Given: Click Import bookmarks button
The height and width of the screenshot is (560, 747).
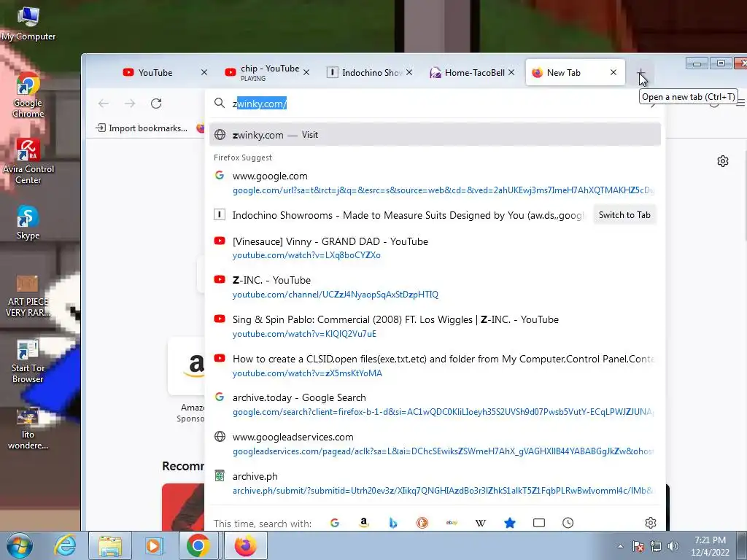Looking at the screenshot, I should (142, 128).
